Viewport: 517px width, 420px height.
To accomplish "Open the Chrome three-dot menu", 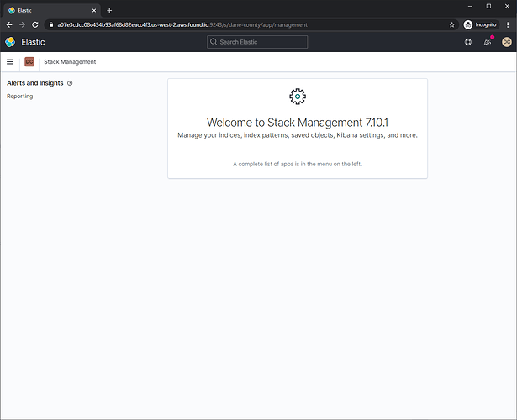I will point(508,24).
